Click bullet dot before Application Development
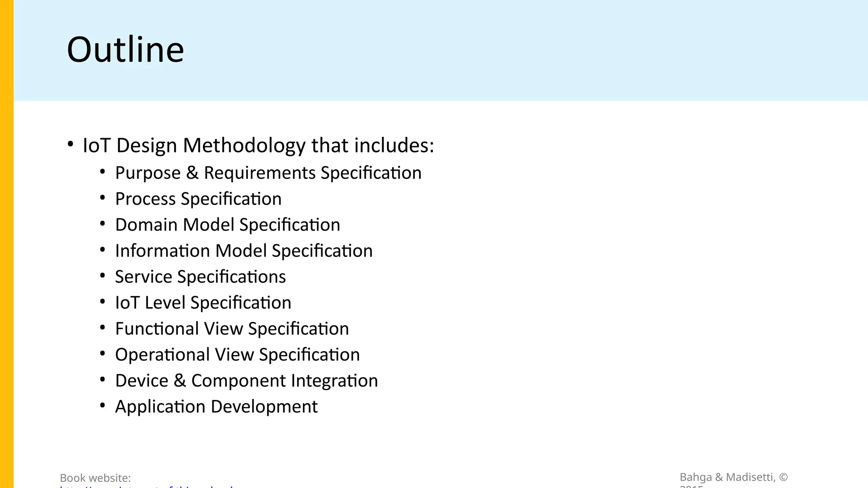Image resolution: width=868 pixels, height=488 pixels. 103,405
